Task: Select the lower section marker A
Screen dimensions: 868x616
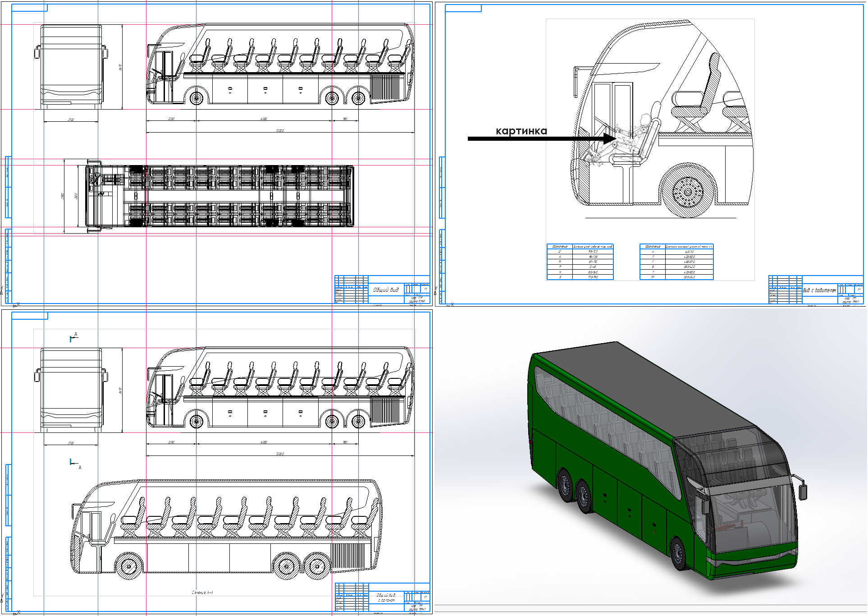Action: (75, 464)
